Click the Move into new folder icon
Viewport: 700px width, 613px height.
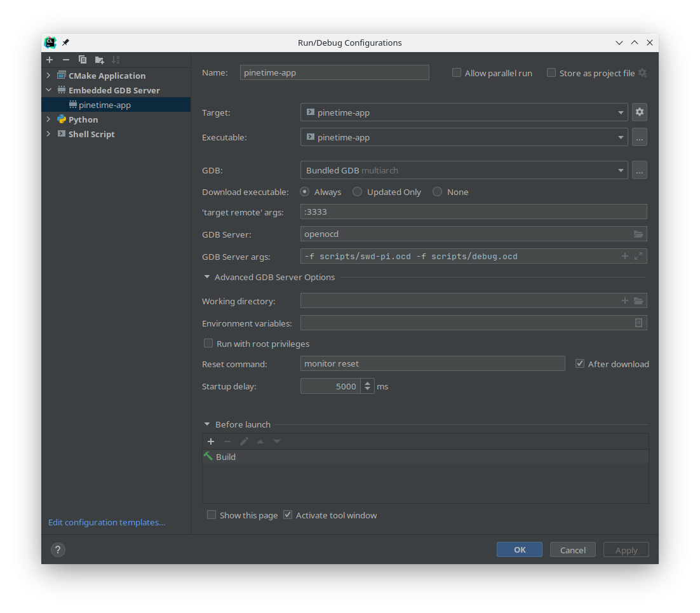[x=99, y=60]
